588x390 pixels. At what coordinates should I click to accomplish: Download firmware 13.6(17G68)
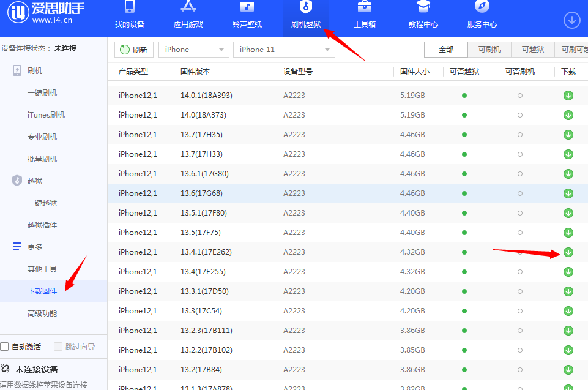coord(568,193)
